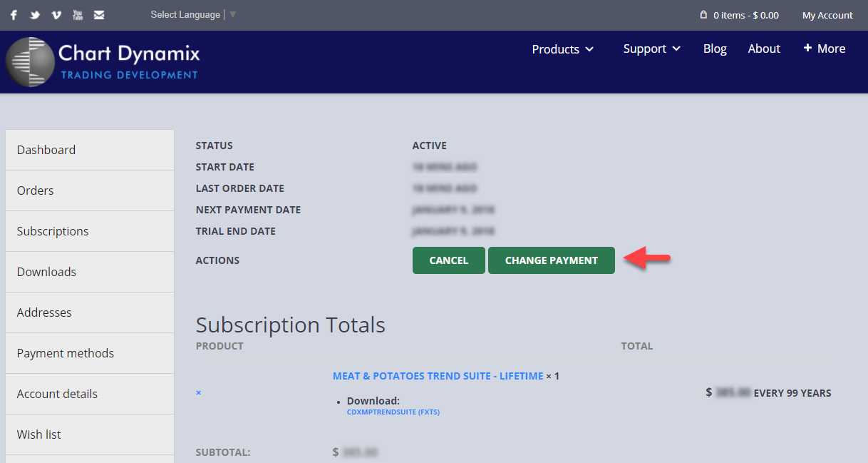This screenshot has width=868, height=463.
Task: Remove product with the × icon
Action: pyautogui.click(x=199, y=392)
